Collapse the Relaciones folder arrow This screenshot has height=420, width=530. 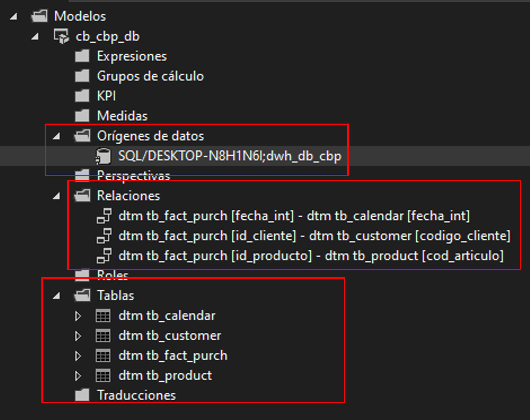[56, 196]
